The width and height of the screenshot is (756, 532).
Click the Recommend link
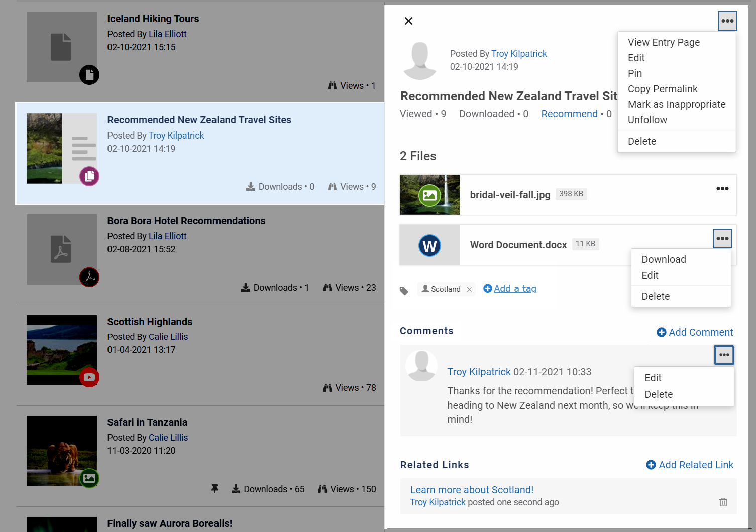point(569,114)
